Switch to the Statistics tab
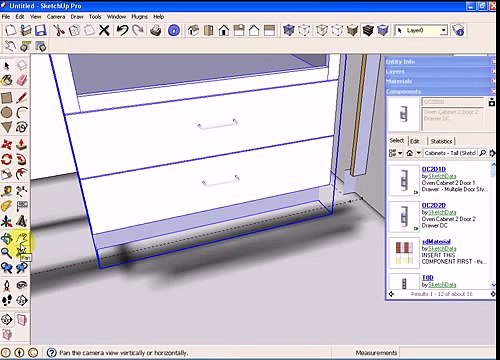The height and width of the screenshot is (360, 500). click(441, 141)
